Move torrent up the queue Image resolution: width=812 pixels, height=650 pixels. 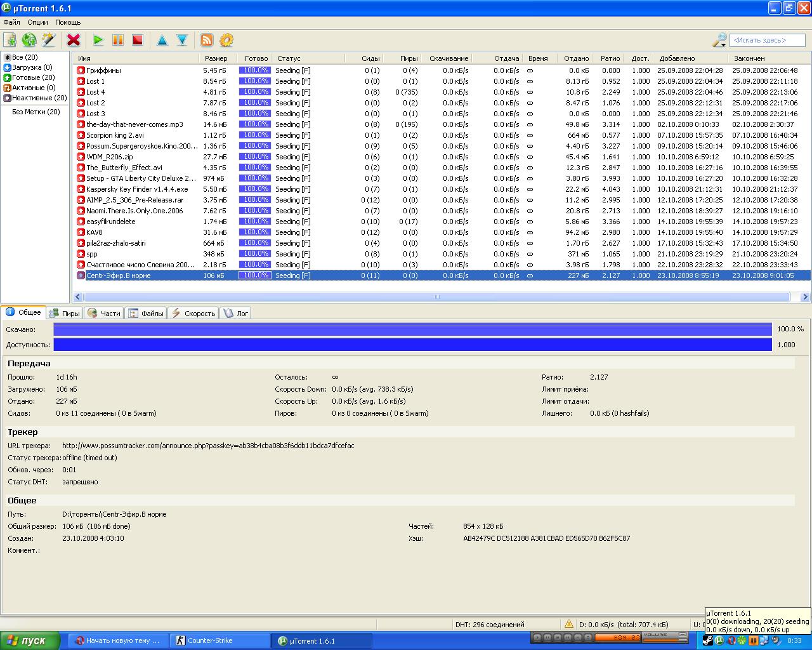162,40
